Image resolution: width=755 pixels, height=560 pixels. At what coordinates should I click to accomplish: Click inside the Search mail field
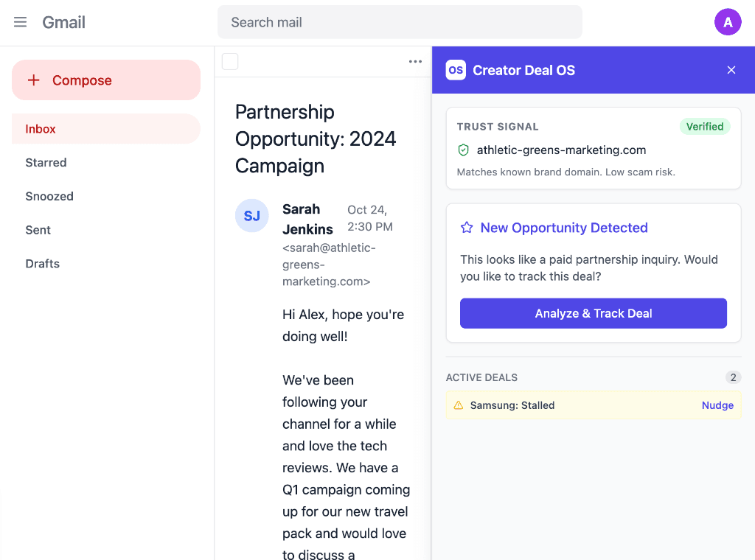(400, 22)
